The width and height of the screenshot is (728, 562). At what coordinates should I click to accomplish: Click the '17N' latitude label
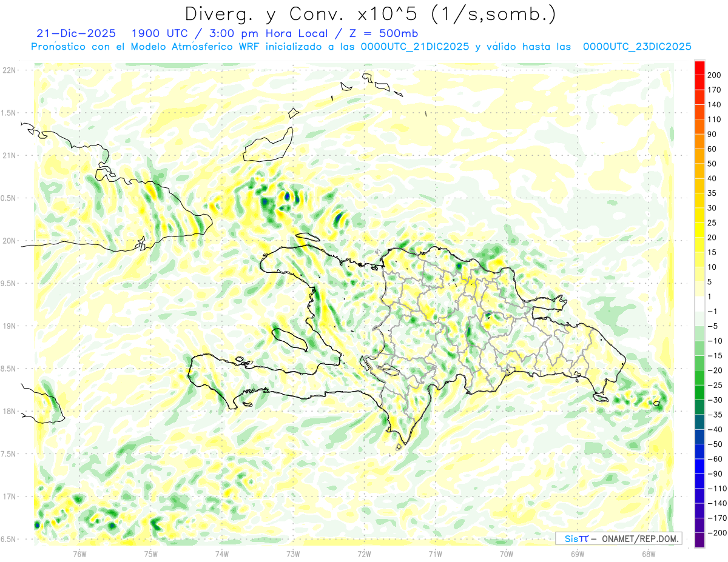pos(8,497)
